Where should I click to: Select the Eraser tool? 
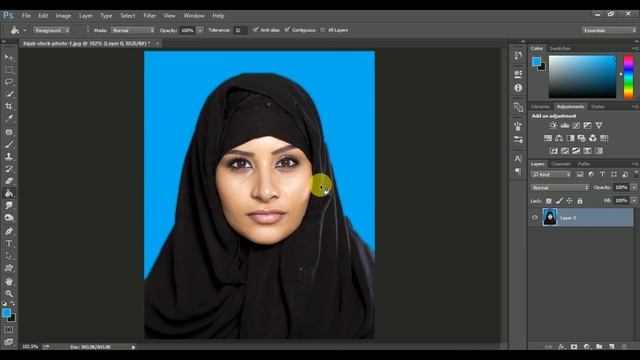pyautogui.click(x=9, y=181)
